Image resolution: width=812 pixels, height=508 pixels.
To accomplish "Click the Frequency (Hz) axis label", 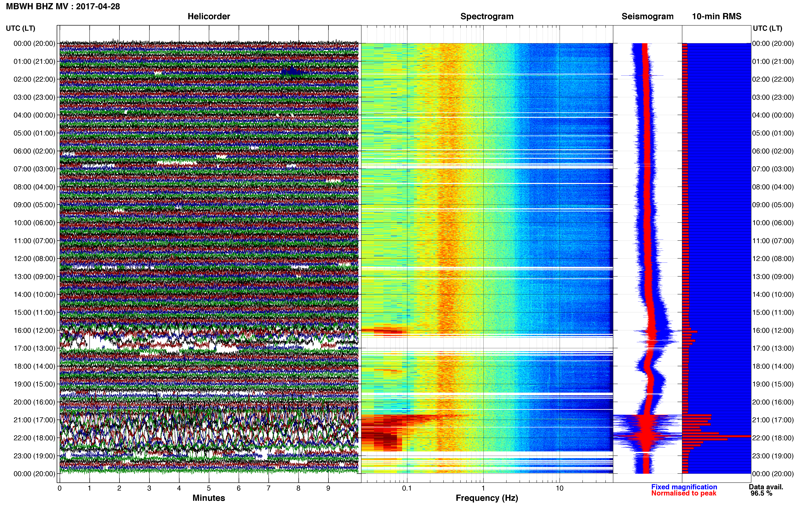I will pyautogui.click(x=487, y=498).
